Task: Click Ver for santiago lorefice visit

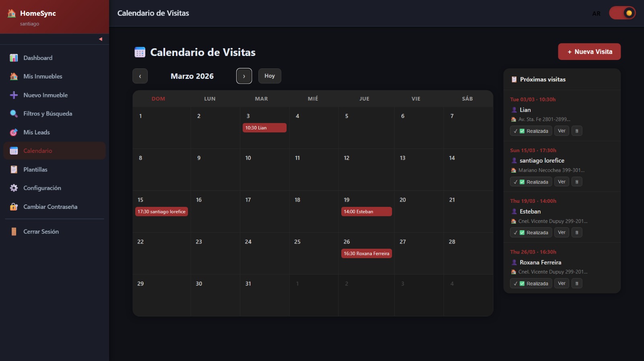Action: click(561, 182)
